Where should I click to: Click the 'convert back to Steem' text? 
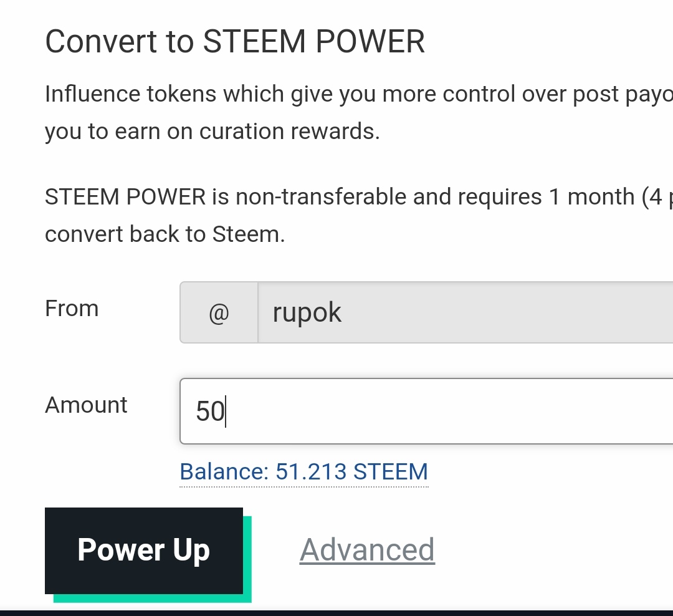[165, 234]
